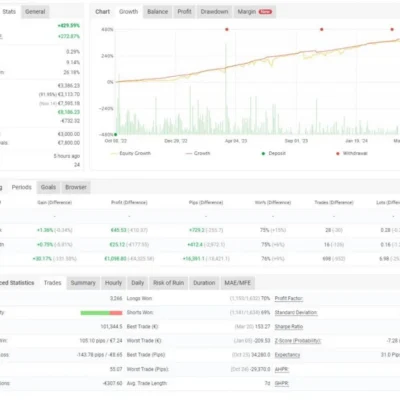Click the Expectancy link
This screenshot has width=400, height=400.
coord(287,355)
